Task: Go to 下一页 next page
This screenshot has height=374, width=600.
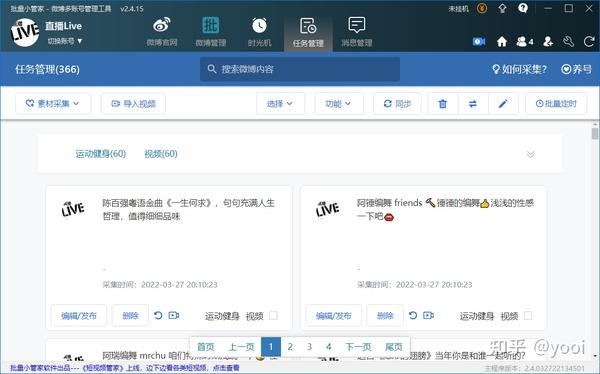Action: pyautogui.click(x=359, y=347)
